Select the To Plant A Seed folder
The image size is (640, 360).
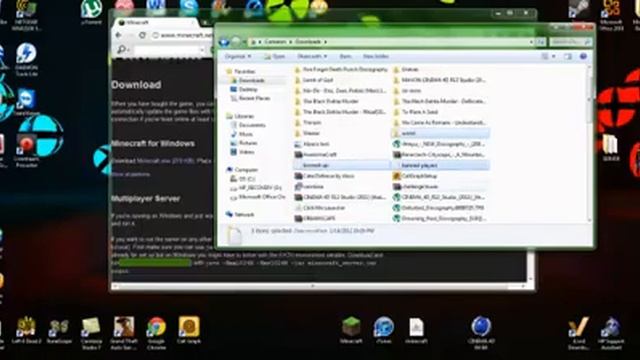pos(416,112)
